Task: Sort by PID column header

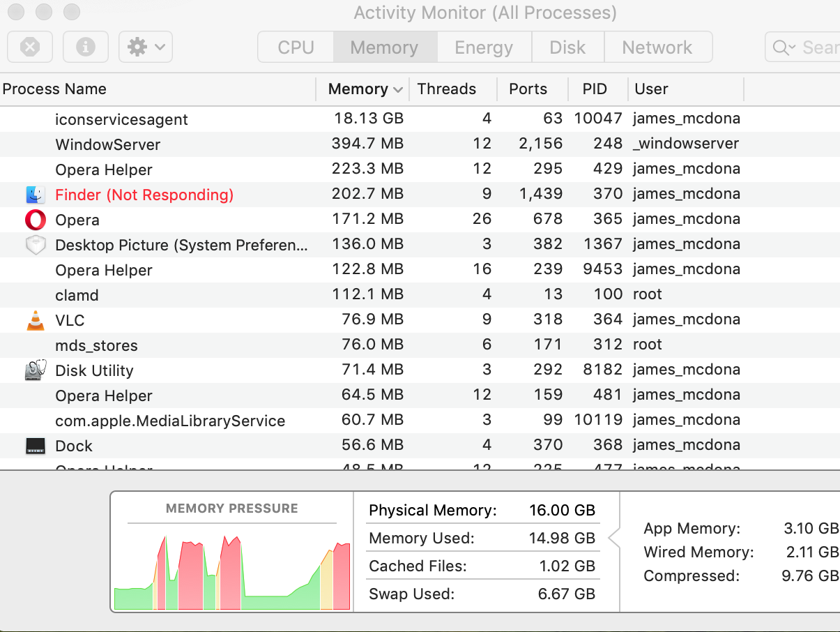Action: click(x=598, y=89)
